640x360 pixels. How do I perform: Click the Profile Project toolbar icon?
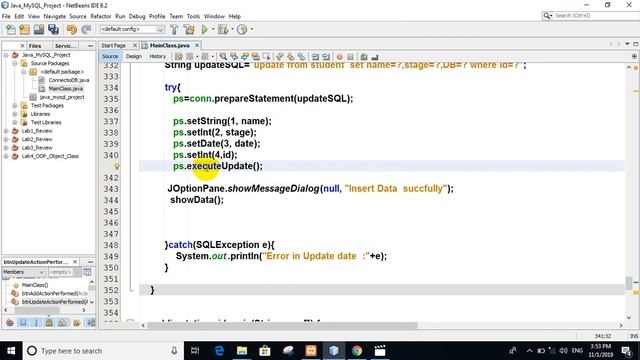coord(242,29)
